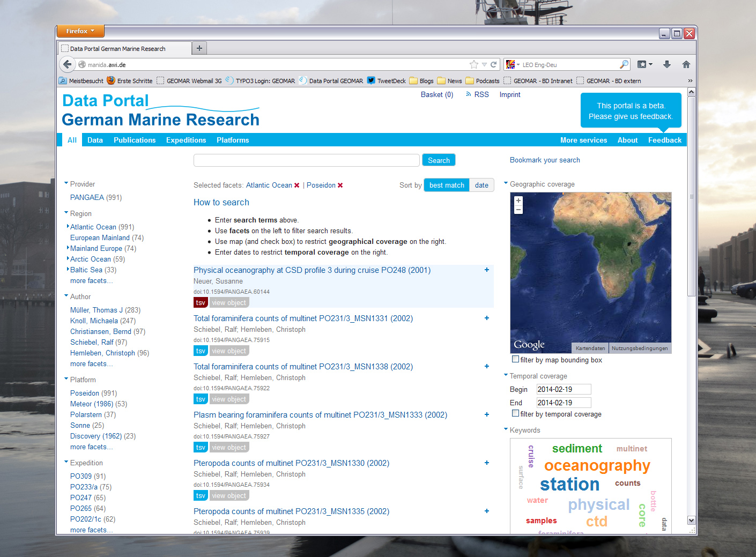
Task: Open the Bookmark your search link
Action: (x=545, y=160)
